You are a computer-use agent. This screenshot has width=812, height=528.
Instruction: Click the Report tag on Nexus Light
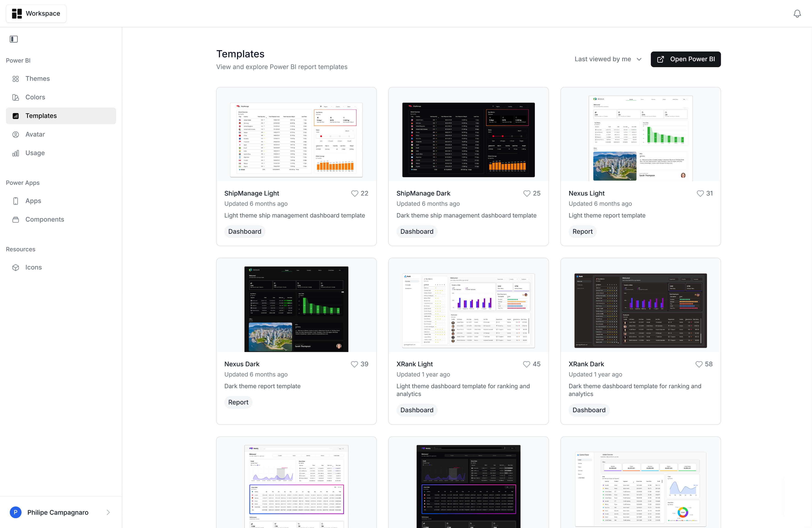582,231
